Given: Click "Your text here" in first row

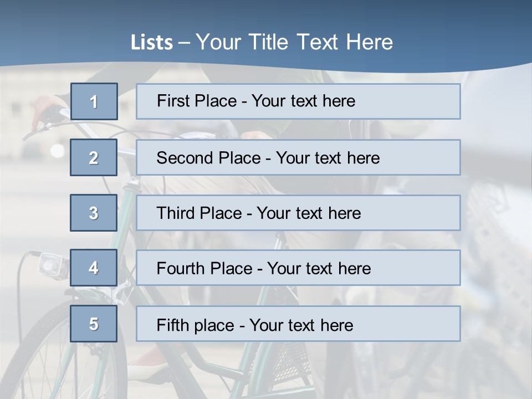Looking at the screenshot, I should point(303,101).
